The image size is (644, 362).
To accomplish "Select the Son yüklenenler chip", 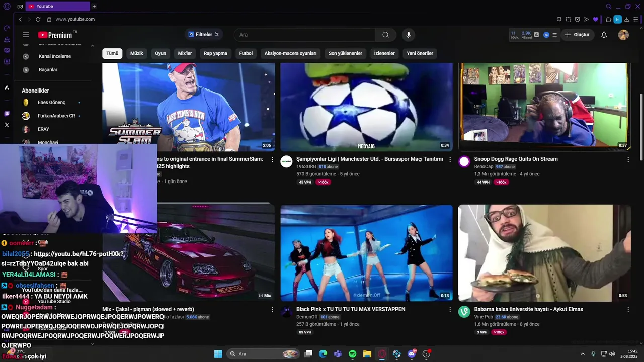I will coord(345,53).
